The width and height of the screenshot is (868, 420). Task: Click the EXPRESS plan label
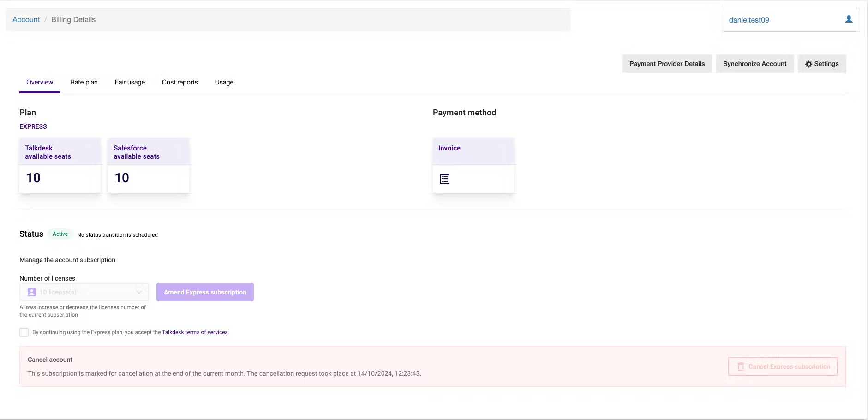coord(33,126)
